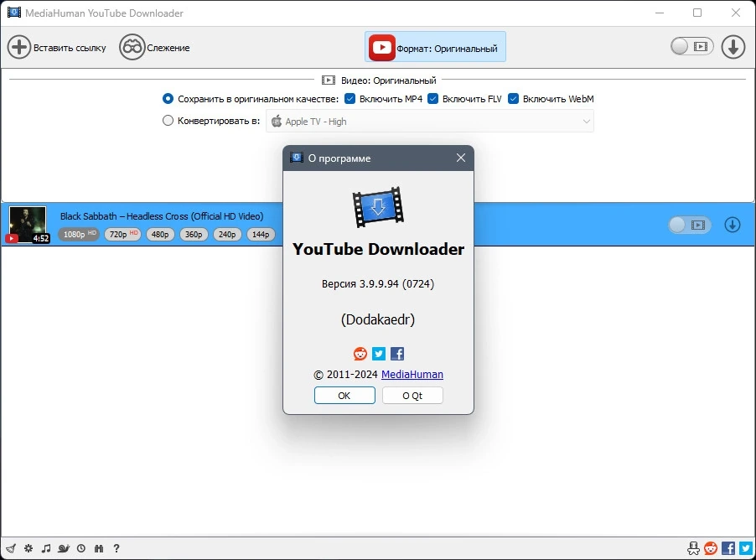Click the title bar app icon
Viewport: 756px width, 560px height.
tap(14, 13)
